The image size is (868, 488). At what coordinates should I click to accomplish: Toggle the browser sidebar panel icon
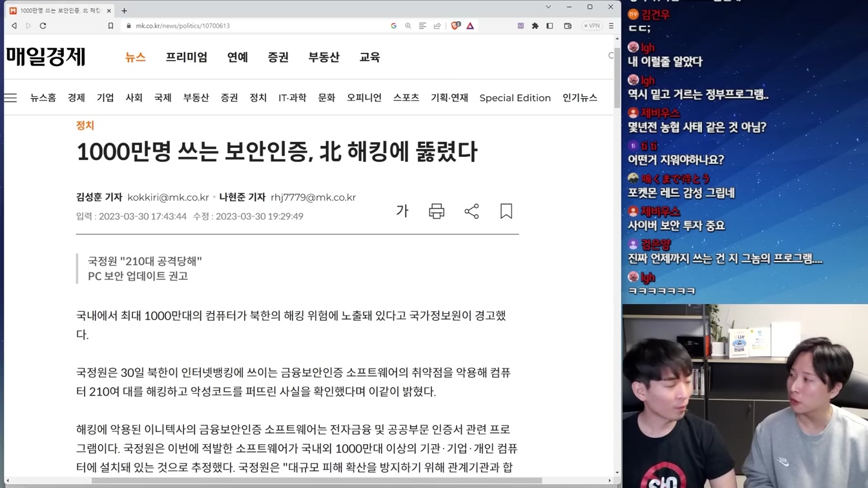tap(550, 26)
